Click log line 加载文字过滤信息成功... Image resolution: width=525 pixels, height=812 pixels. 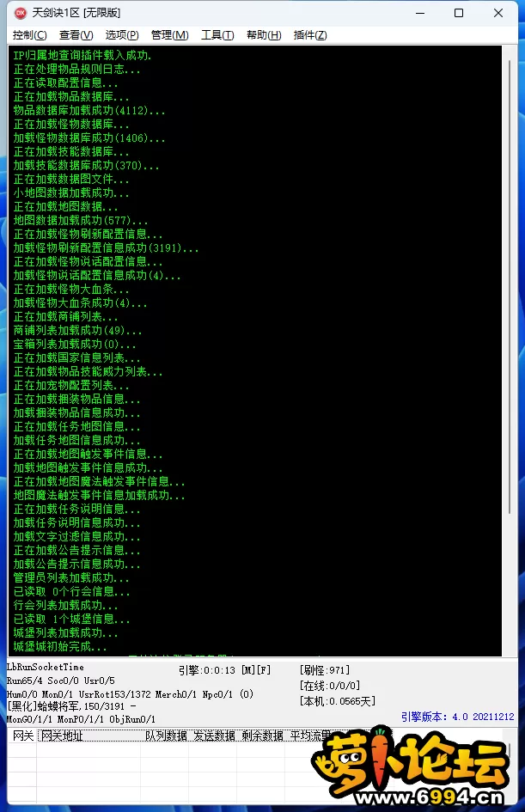point(76,536)
